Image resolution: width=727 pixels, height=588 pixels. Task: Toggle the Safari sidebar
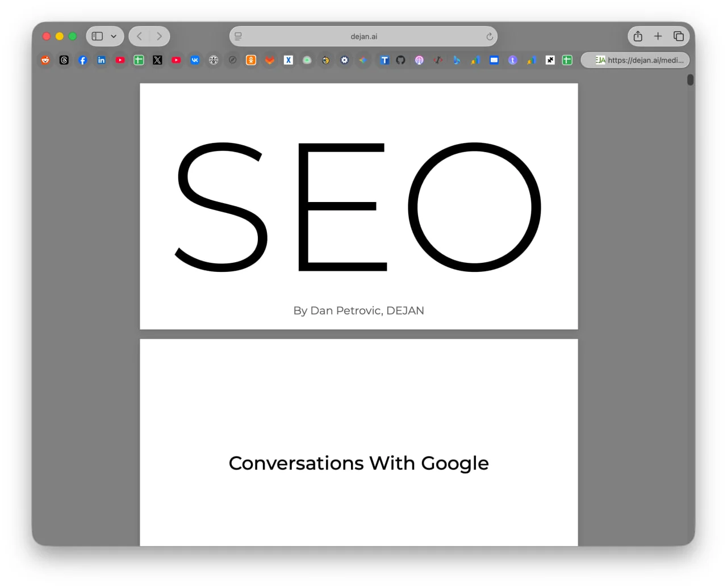click(x=98, y=36)
